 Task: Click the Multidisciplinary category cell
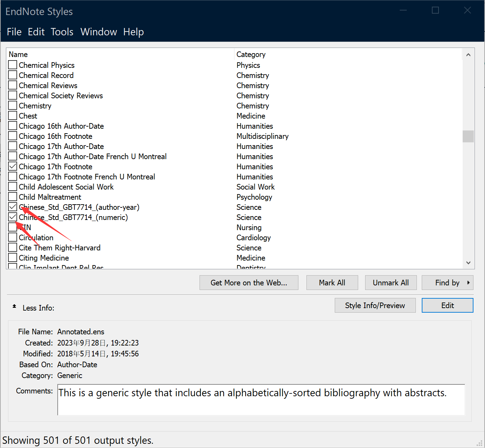click(x=262, y=136)
